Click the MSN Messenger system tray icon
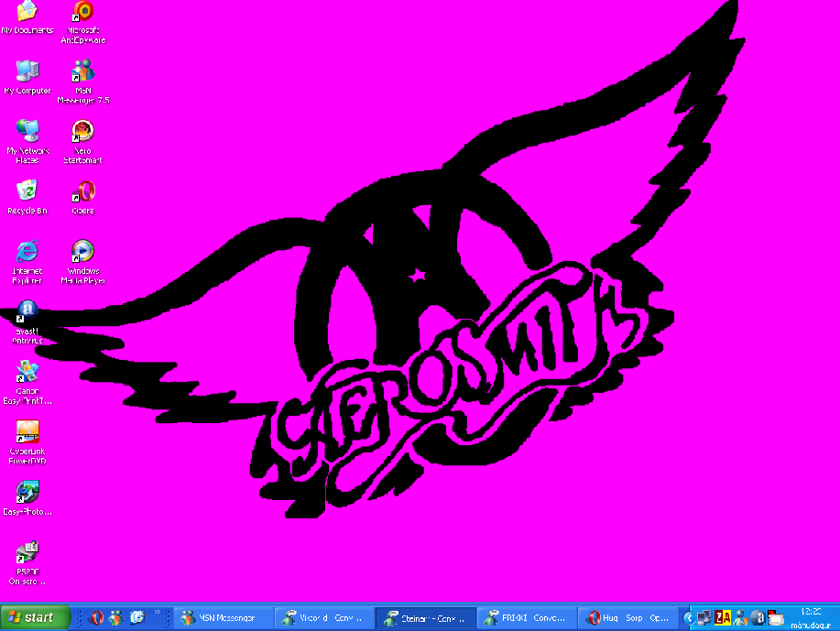The width and height of the screenshot is (840, 631). [x=741, y=618]
